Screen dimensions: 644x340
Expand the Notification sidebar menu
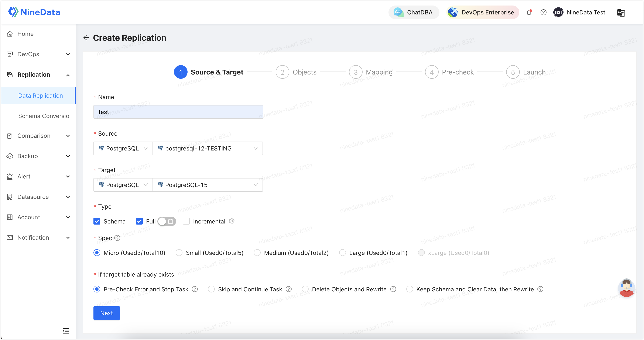[38, 237]
